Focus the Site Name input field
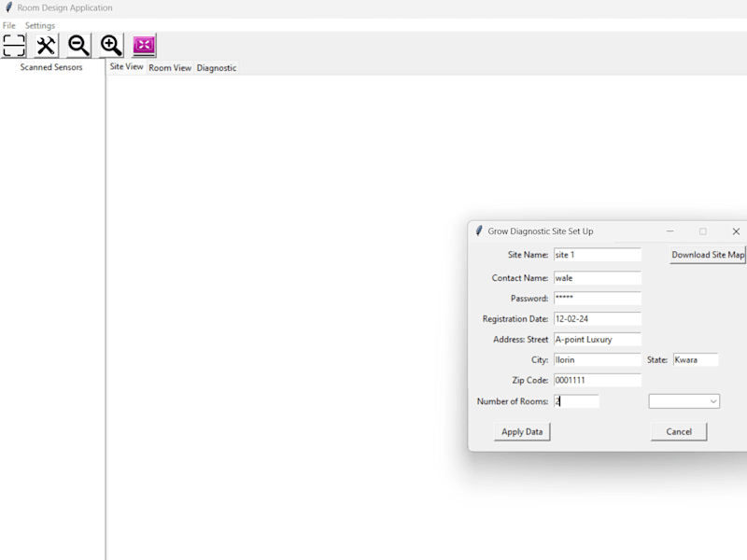 click(598, 255)
